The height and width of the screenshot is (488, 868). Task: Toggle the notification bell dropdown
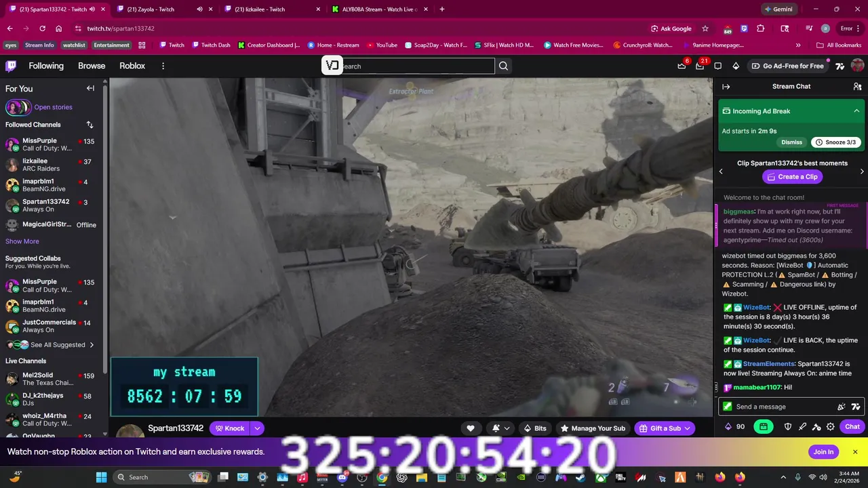(499, 428)
